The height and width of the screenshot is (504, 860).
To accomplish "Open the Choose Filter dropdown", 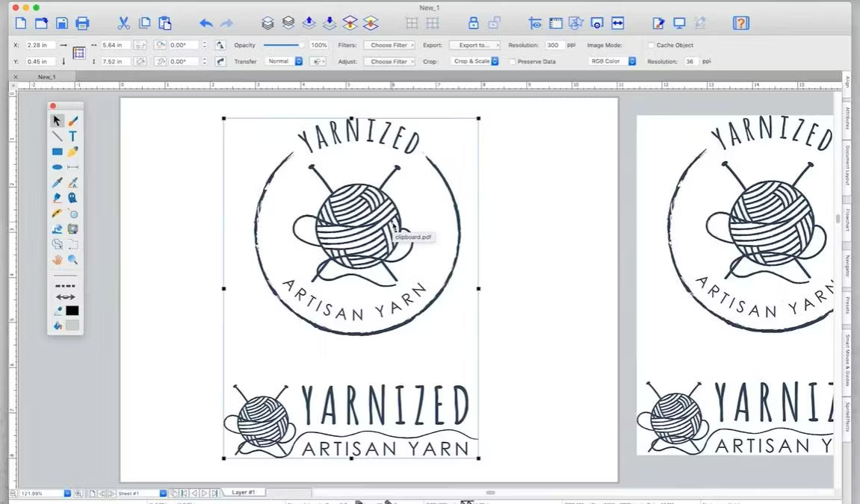I will pos(389,45).
